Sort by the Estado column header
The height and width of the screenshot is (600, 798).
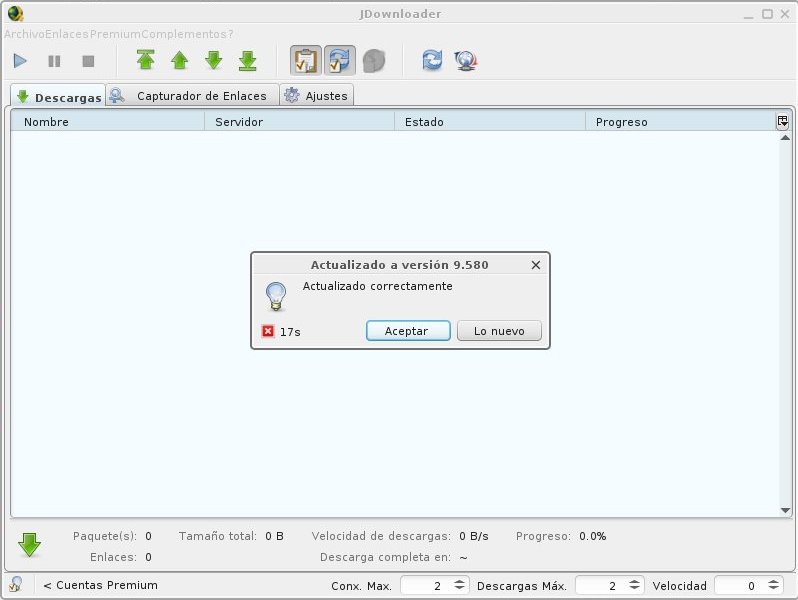coord(490,122)
